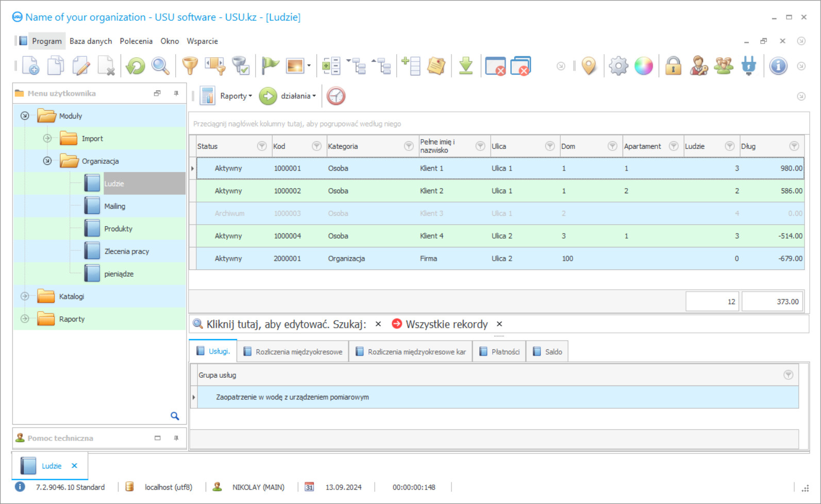Open the Okno menu
The width and height of the screenshot is (821, 504).
click(x=170, y=41)
